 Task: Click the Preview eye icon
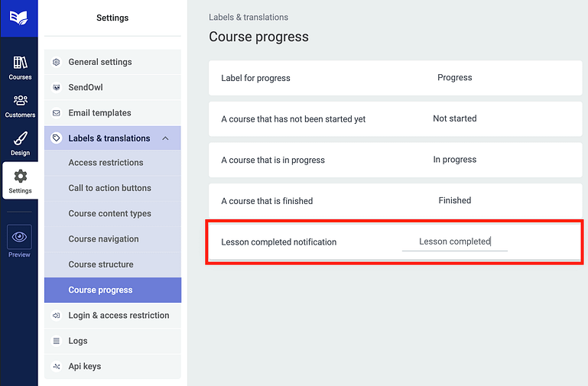[20, 238]
